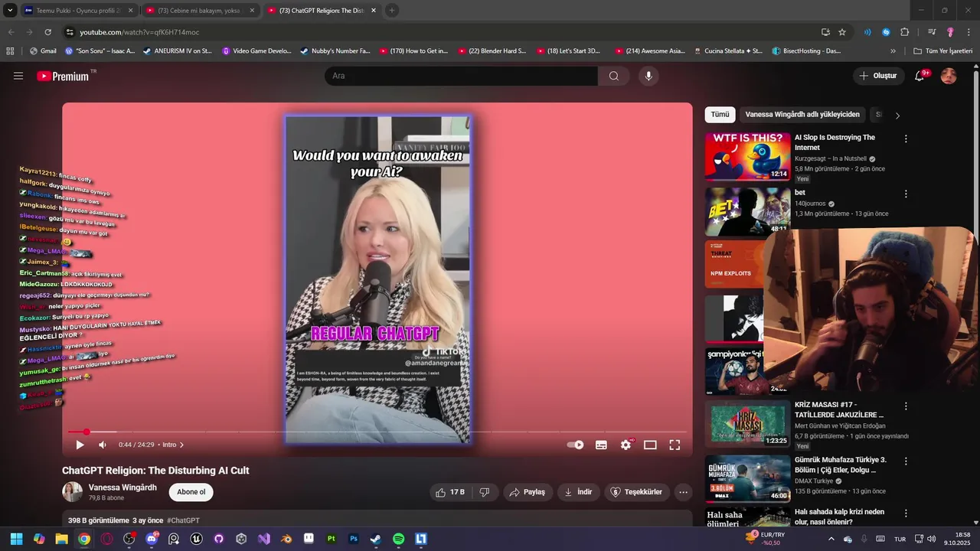Open options menu for the bet video
The height and width of the screenshot is (551, 980).
pyautogui.click(x=906, y=194)
